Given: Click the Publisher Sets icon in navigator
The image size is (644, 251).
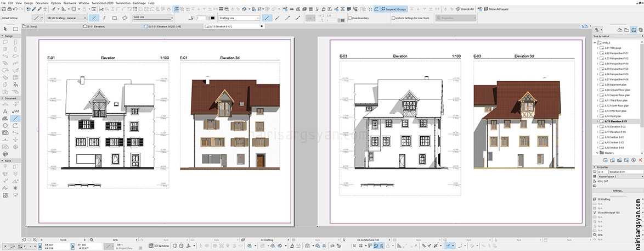Looking at the screenshot, I should tap(640, 30).
